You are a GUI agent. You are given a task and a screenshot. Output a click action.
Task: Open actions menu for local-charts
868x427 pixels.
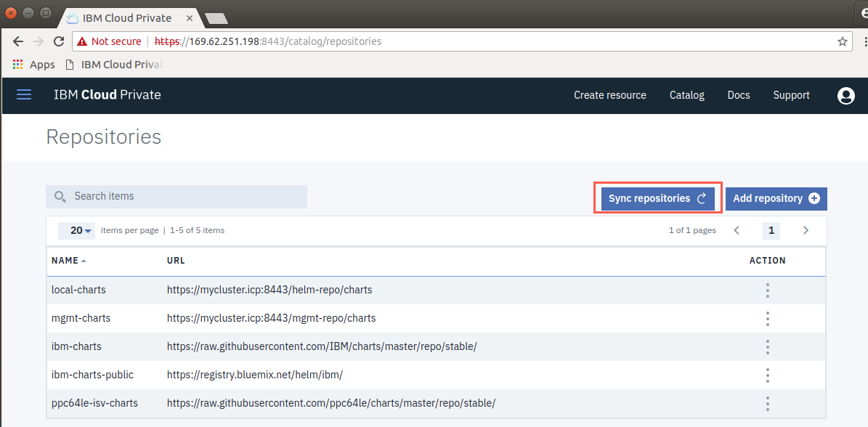[767, 290]
